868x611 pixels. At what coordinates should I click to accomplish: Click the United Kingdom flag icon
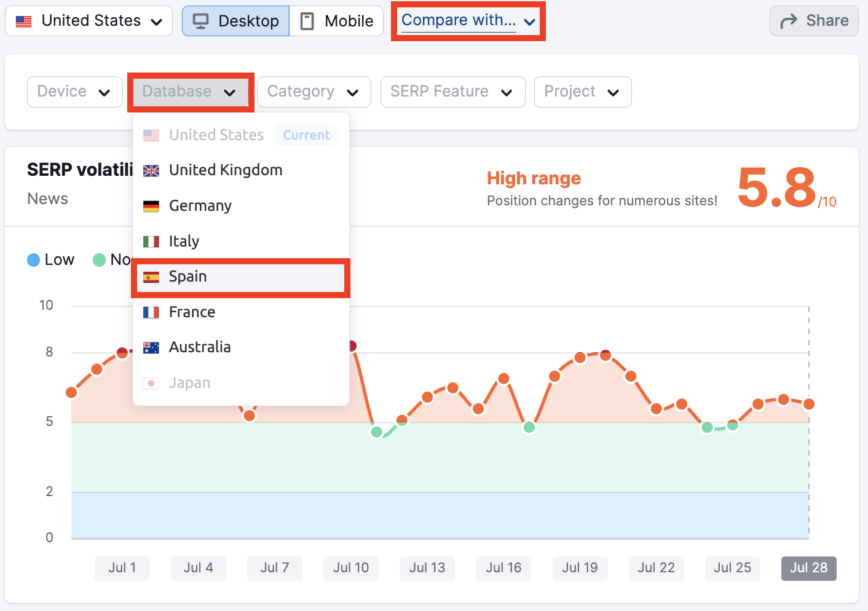tap(151, 171)
